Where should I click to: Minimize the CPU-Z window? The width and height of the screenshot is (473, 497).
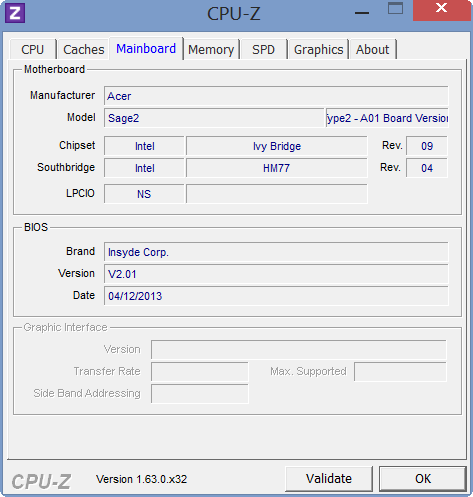coord(362,12)
